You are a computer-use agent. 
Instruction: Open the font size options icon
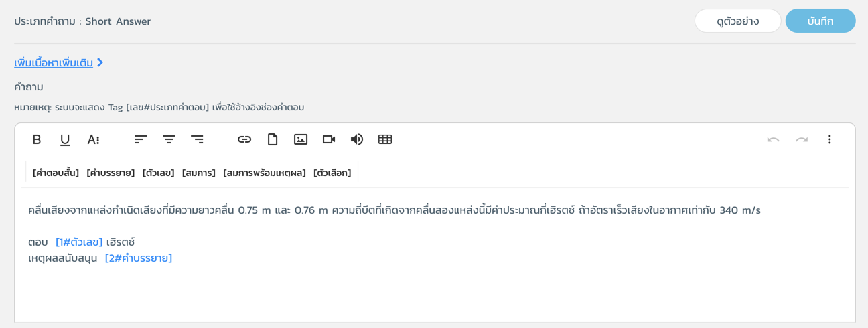tap(93, 139)
